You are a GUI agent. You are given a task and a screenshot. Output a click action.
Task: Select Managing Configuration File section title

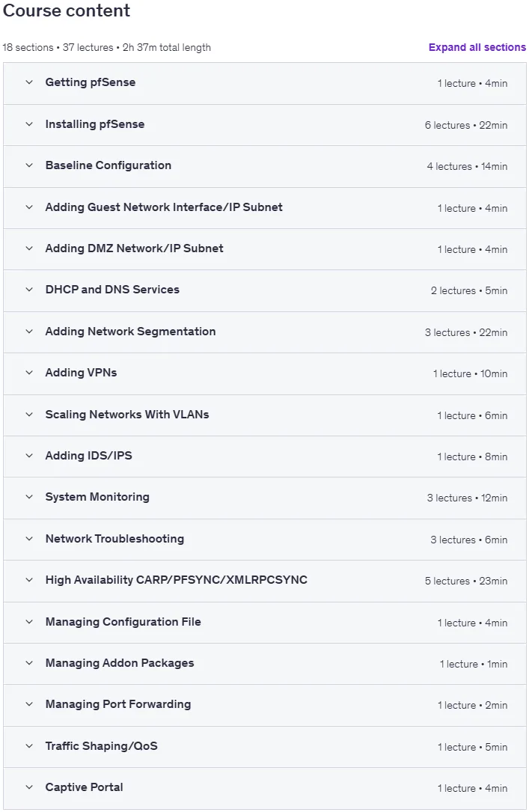click(x=123, y=621)
